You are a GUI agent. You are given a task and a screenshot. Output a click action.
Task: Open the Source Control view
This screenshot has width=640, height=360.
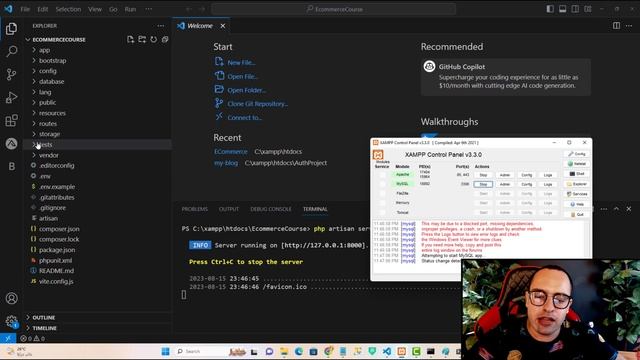coord(11,74)
